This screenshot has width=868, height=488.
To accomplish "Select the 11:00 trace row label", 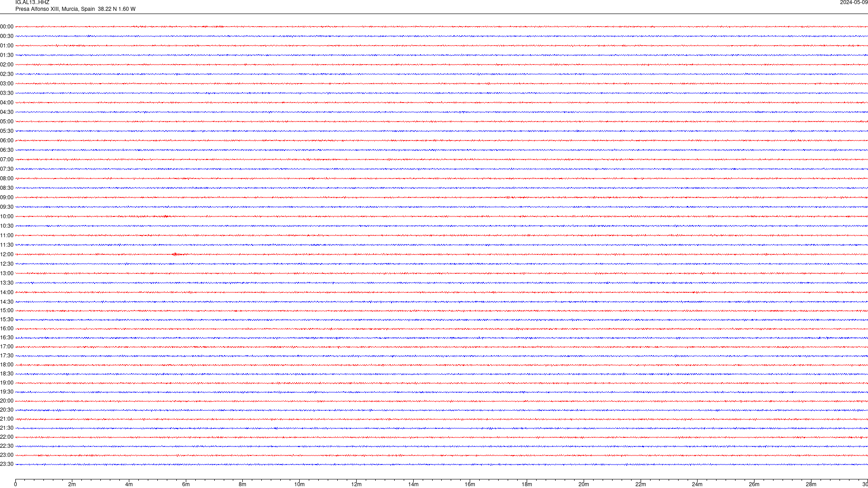I will click(x=7, y=235).
